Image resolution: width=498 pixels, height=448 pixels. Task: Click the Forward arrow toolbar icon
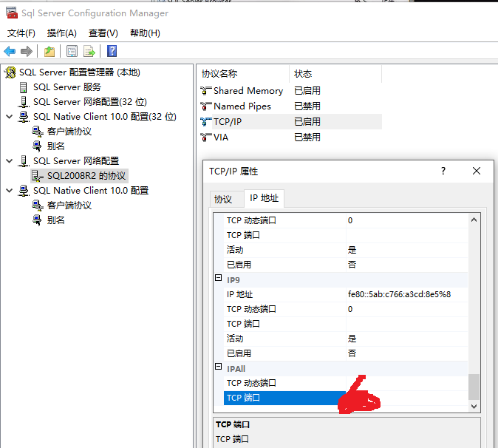coord(27,51)
